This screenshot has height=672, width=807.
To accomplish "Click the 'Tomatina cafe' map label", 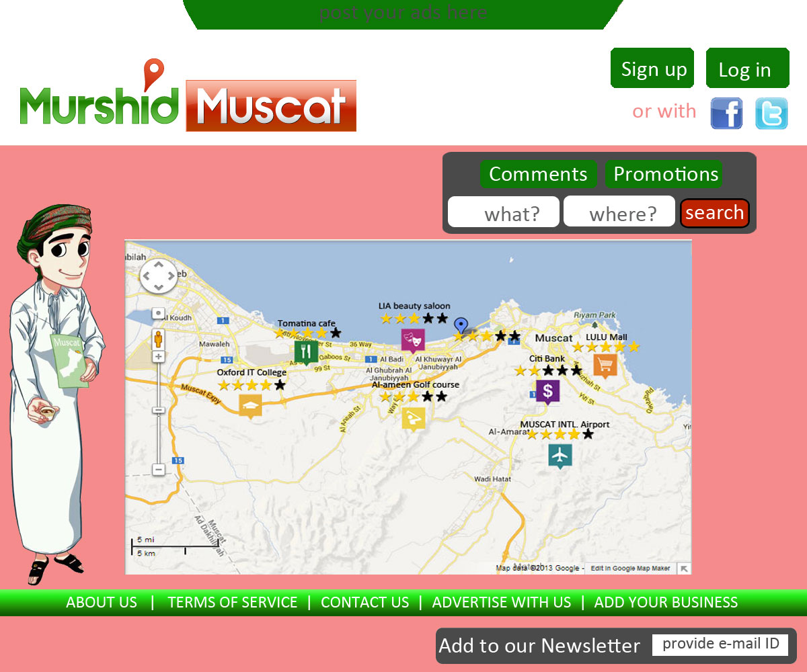I will [307, 323].
